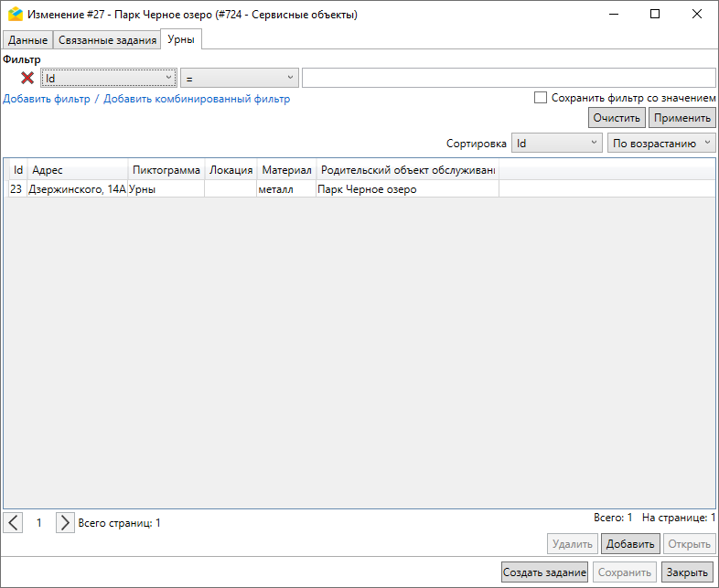Remove filter with red X icon
This screenshot has height=588, width=719.
click(x=27, y=79)
